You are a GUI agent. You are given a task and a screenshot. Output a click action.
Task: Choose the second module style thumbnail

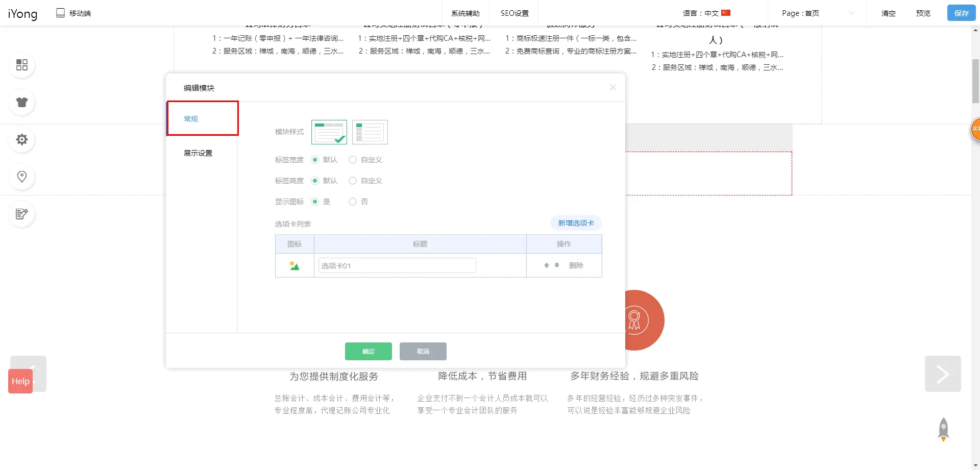pyautogui.click(x=370, y=132)
